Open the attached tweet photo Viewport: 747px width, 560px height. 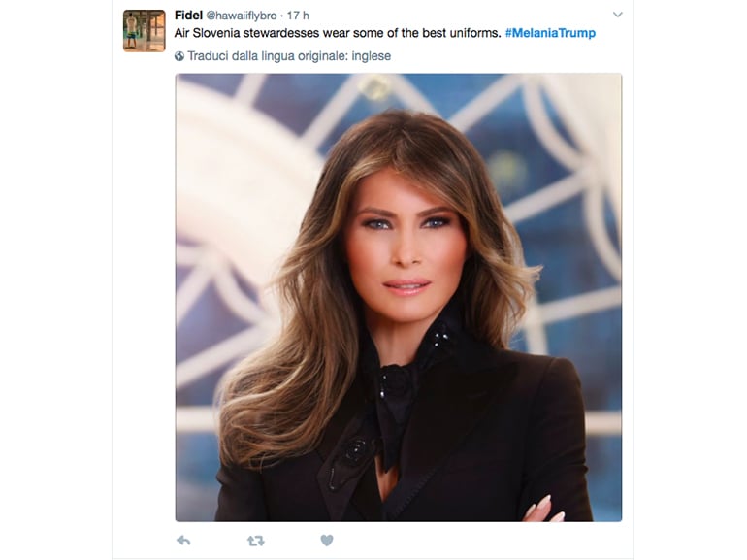(398, 297)
